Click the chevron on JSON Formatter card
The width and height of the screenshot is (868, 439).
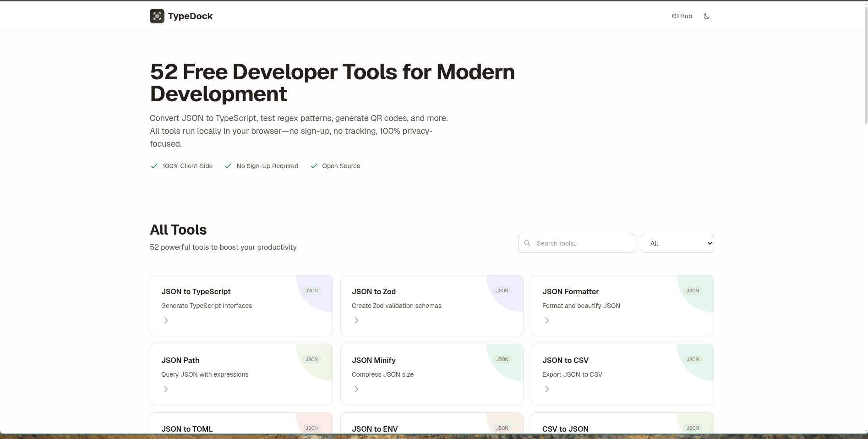tap(547, 320)
